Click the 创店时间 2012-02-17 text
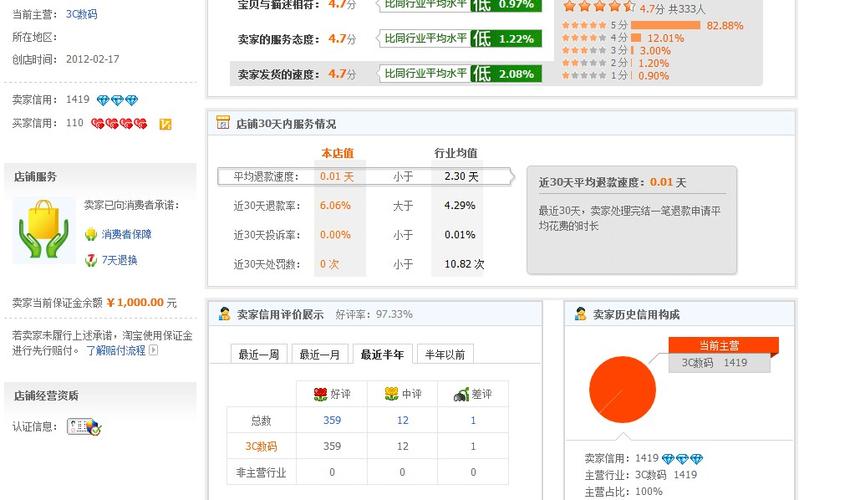The image size is (855, 500). coord(65,59)
